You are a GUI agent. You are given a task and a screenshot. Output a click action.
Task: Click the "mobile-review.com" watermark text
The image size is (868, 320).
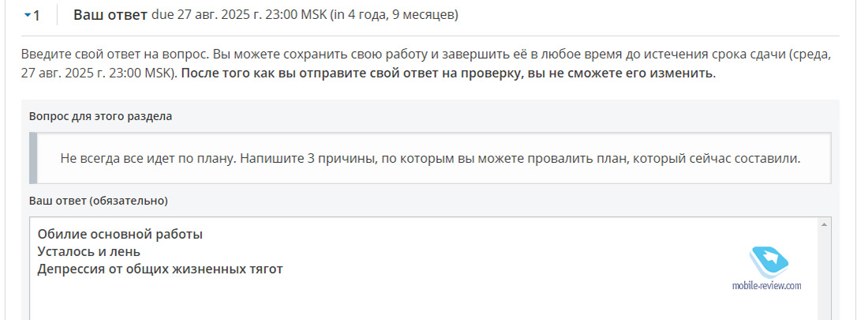[767, 285]
